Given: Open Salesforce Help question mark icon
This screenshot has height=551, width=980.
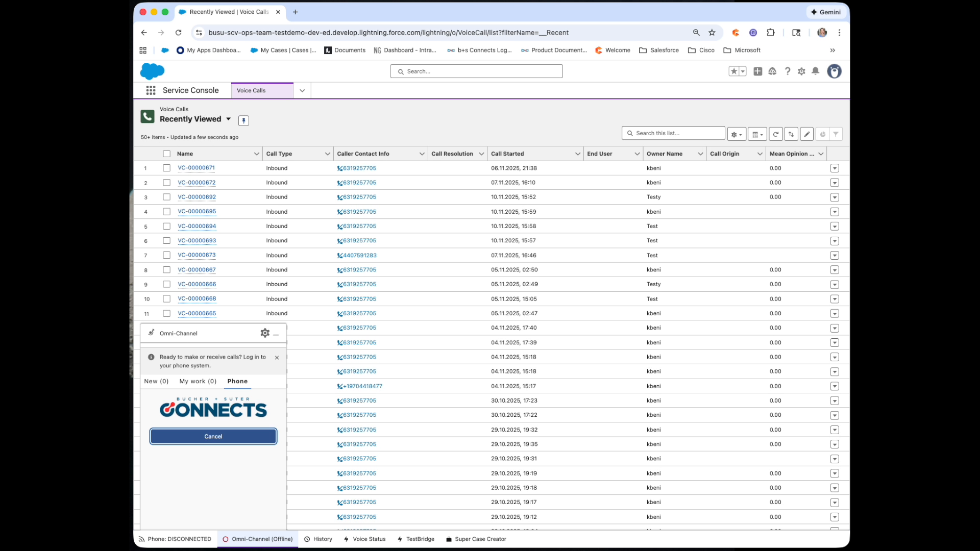Looking at the screenshot, I should (787, 71).
